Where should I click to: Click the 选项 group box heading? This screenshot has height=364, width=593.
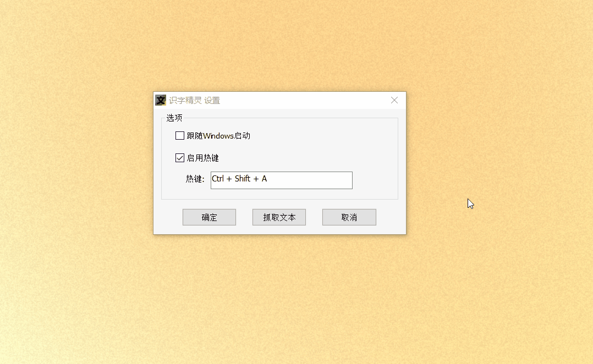(x=174, y=118)
